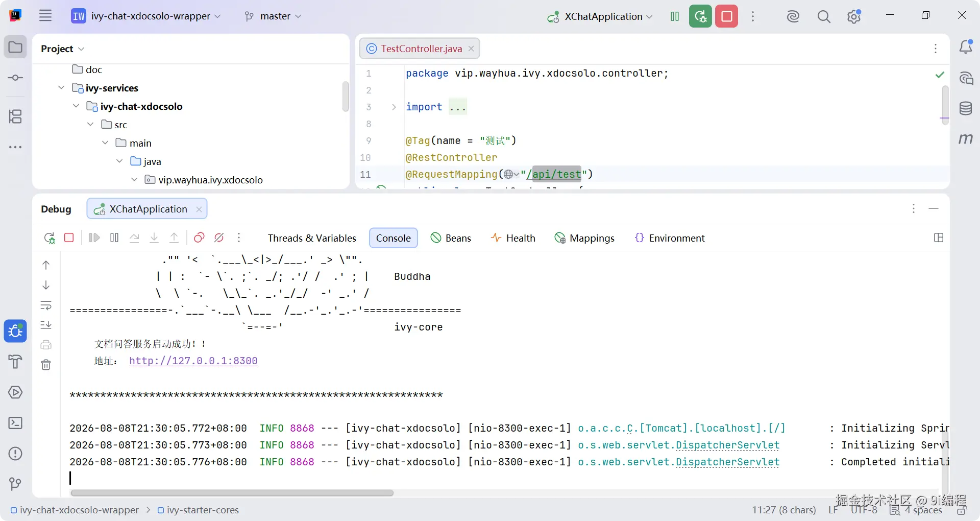Open the Git tool window

point(15,484)
